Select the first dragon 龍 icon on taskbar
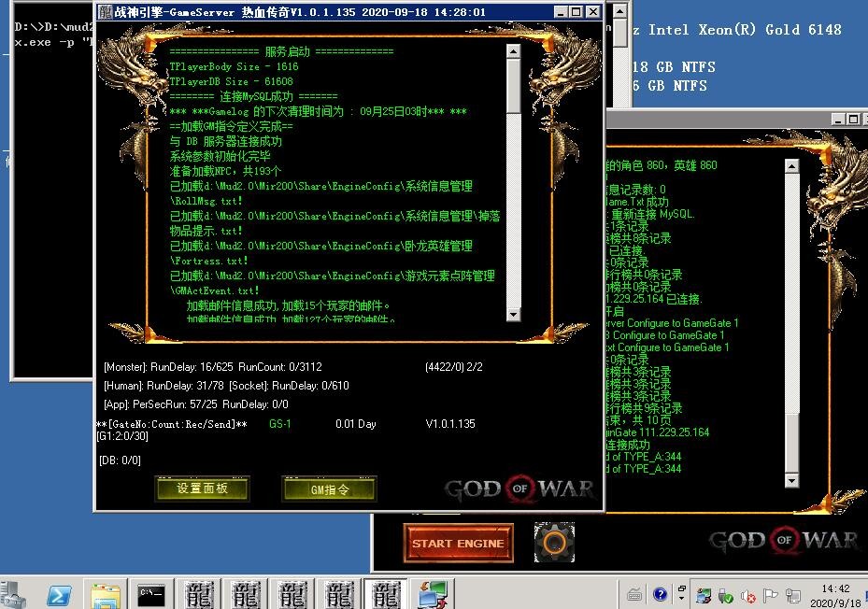 (x=199, y=594)
